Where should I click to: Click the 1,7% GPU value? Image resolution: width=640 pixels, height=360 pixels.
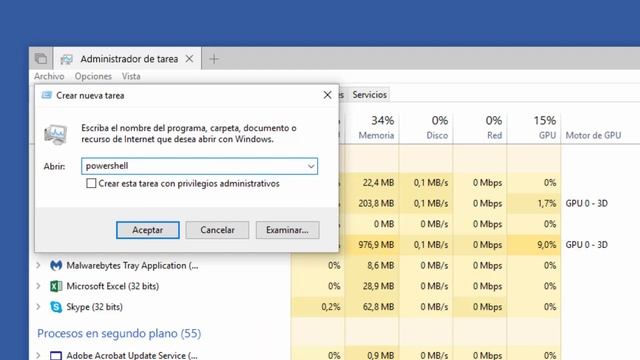[547, 203]
